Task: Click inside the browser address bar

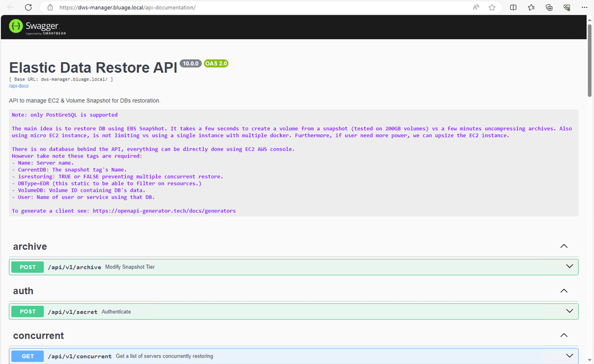Action: pos(207,7)
